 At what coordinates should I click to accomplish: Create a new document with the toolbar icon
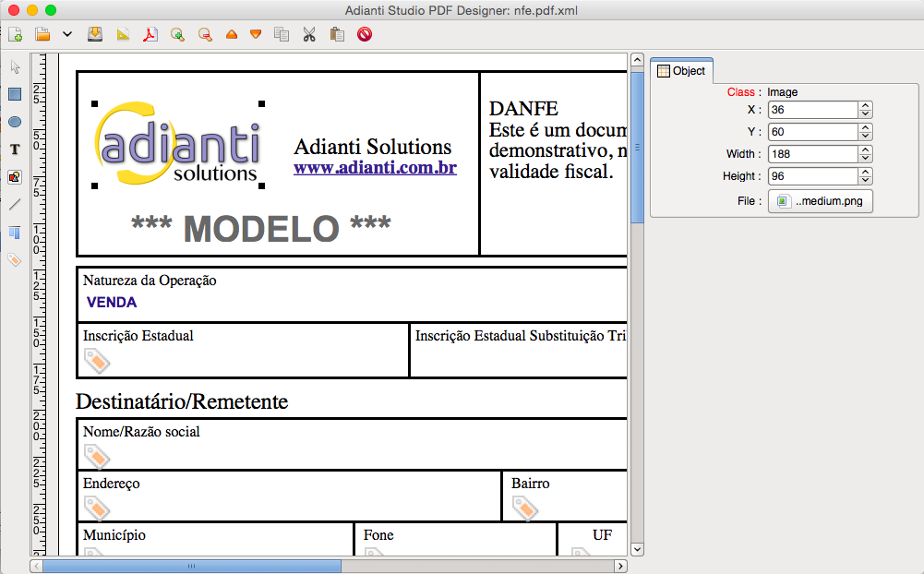(x=16, y=34)
